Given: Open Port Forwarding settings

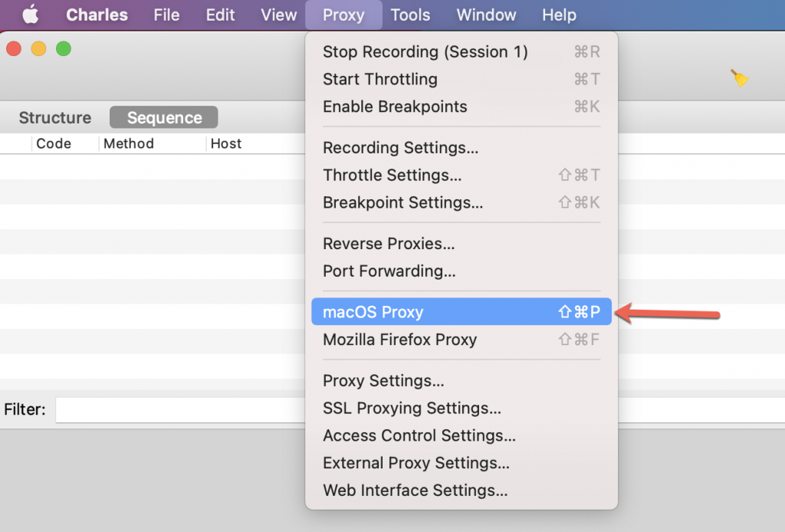Looking at the screenshot, I should [461, 271].
